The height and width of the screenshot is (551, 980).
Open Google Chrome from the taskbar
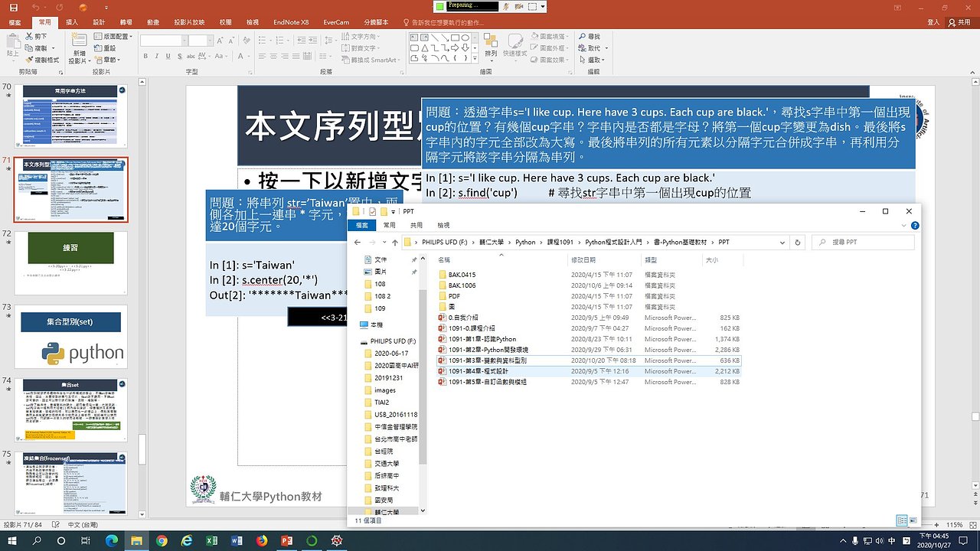tap(162, 540)
